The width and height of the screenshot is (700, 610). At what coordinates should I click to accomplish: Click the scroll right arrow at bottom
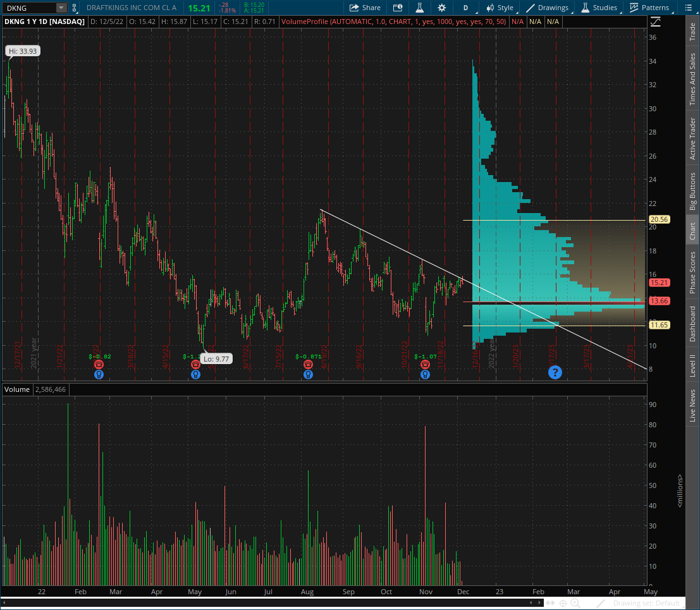point(539,603)
